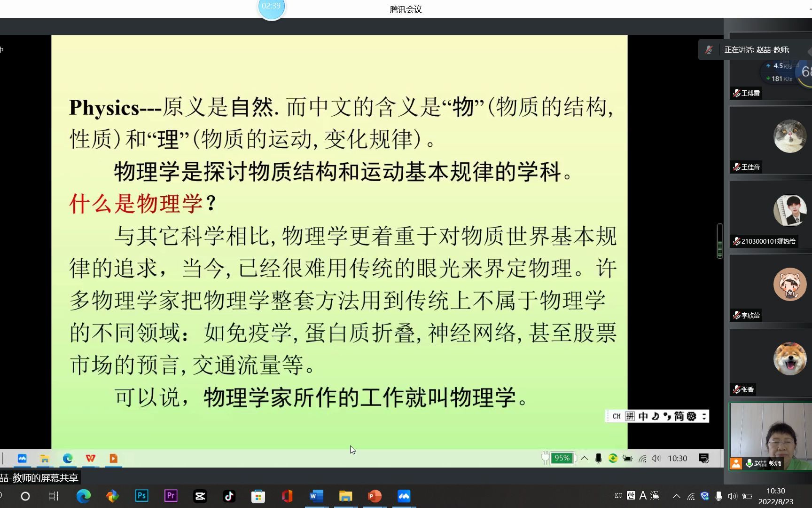Viewport: 812px width, 508px height.
Task: Toggle the A alphanumeric input mode
Action: (x=643, y=495)
